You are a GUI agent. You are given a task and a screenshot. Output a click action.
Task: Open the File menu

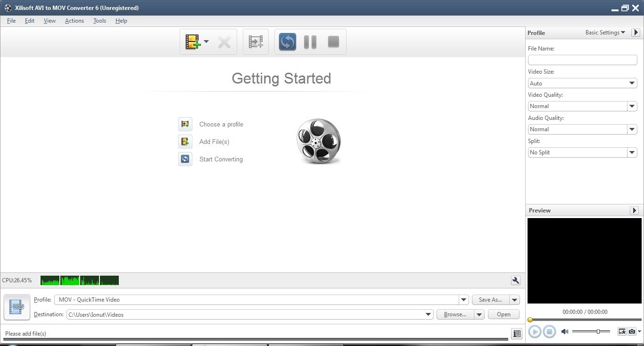tap(11, 21)
